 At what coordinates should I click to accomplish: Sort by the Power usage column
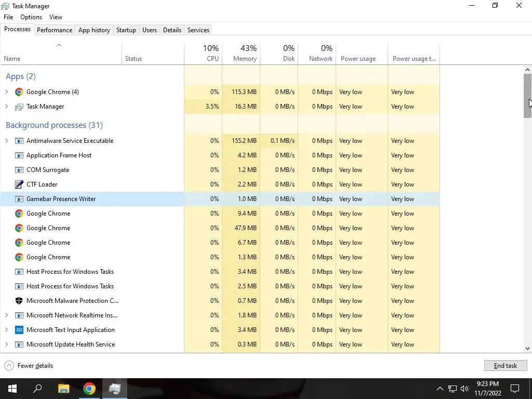[x=362, y=54]
